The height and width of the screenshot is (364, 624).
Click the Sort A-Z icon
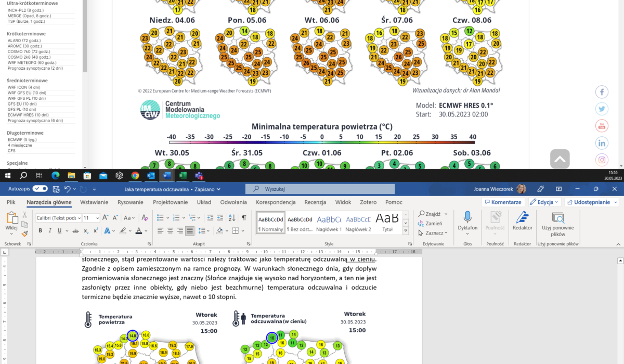tap(233, 218)
